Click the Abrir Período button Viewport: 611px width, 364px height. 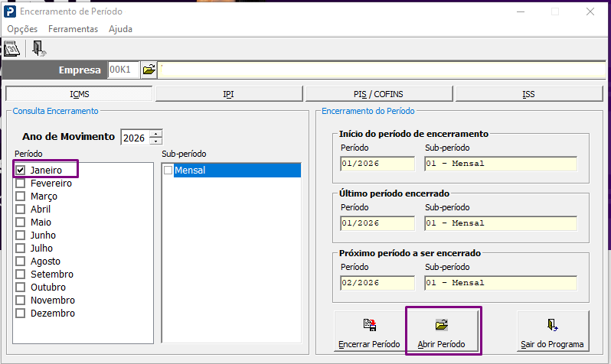tap(442, 331)
